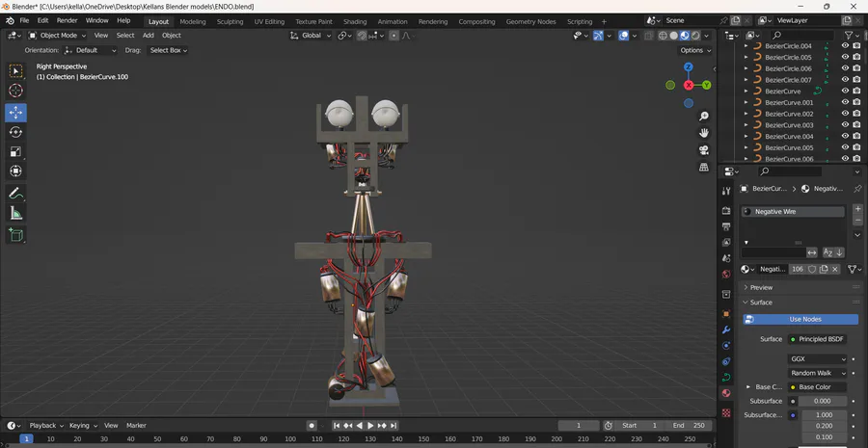Open the viewport Add menu
Image resolution: width=868 pixels, height=448 pixels.
coord(149,36)
